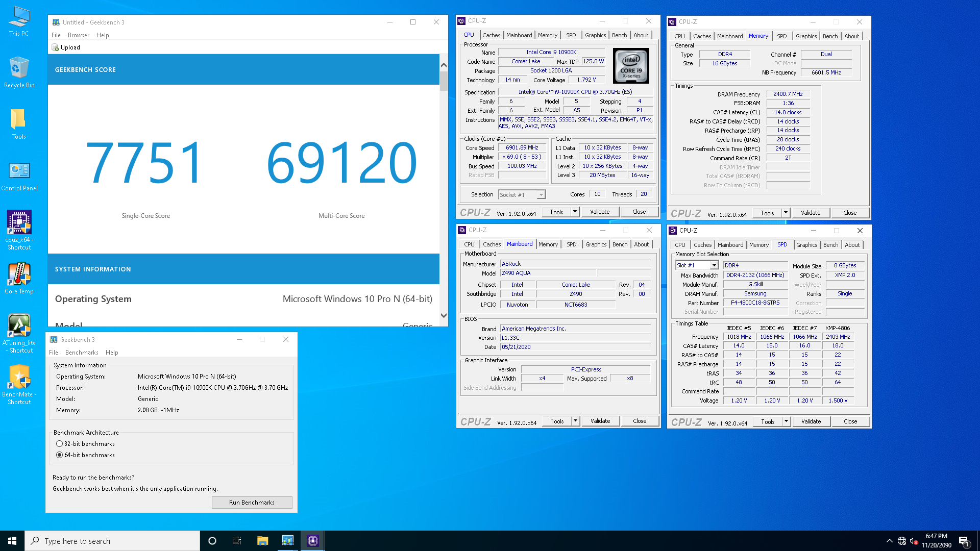Screen dimensions: 980x551
Task: Open Benchmarks menu in Geekbench 3 window
Action: point(82,353)
